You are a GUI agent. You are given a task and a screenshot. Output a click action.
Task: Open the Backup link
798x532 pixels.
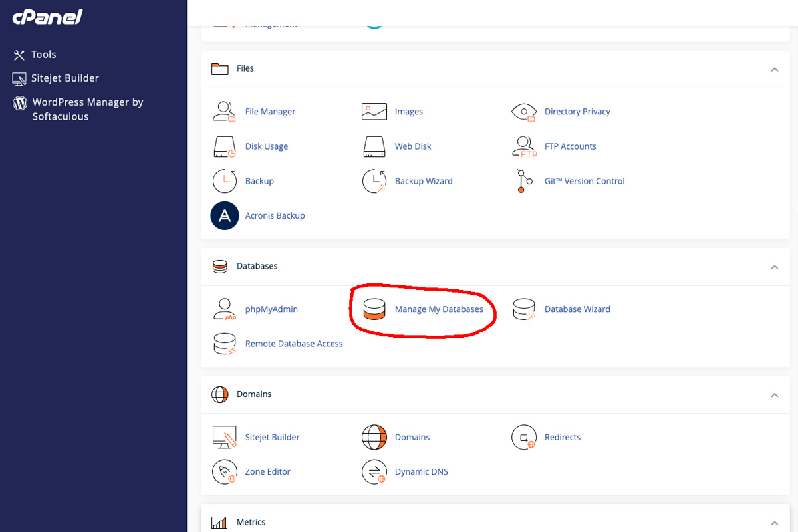[x=259, y=181]
